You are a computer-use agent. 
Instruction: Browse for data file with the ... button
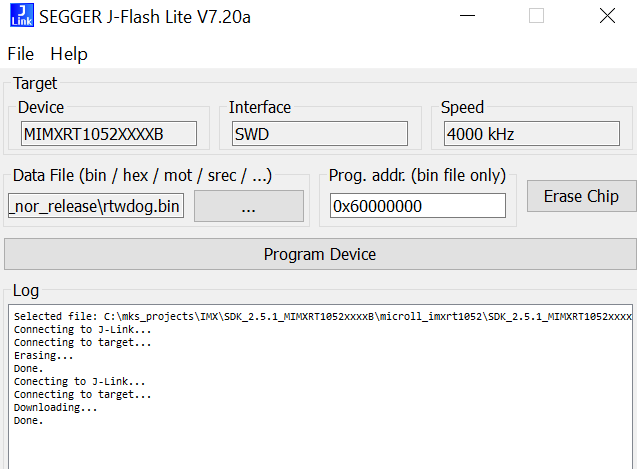pyautogui.click(x=249, y=206)
